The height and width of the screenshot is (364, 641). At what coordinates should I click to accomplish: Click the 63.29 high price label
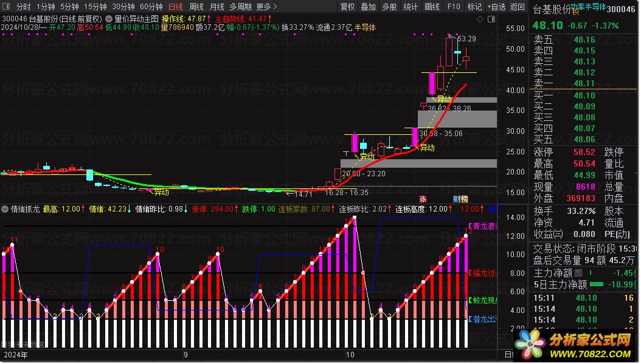click(x=466, y=39)
